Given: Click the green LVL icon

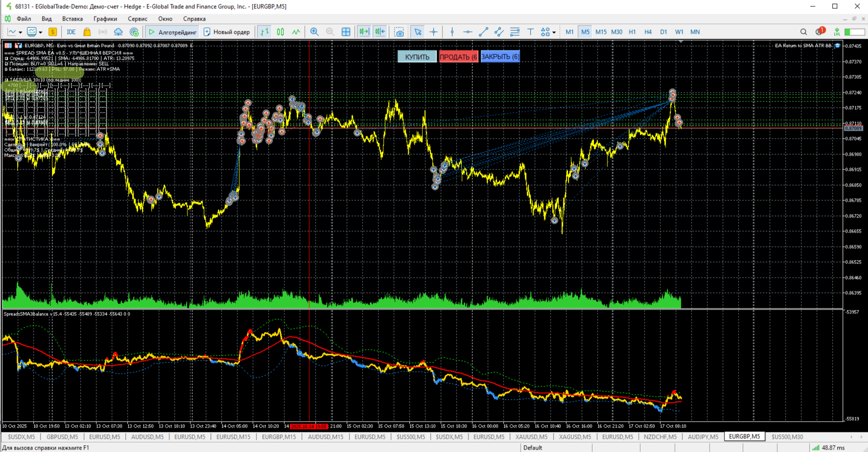Looking at the screenshot, I should pyautogui.click(x=837, y=32).
